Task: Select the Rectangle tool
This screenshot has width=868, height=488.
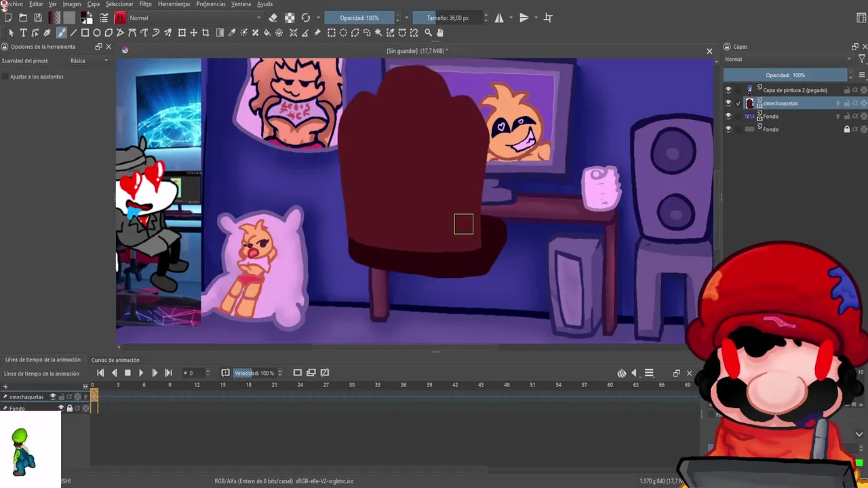Action: pyautogui.click(x=85, y=33)
